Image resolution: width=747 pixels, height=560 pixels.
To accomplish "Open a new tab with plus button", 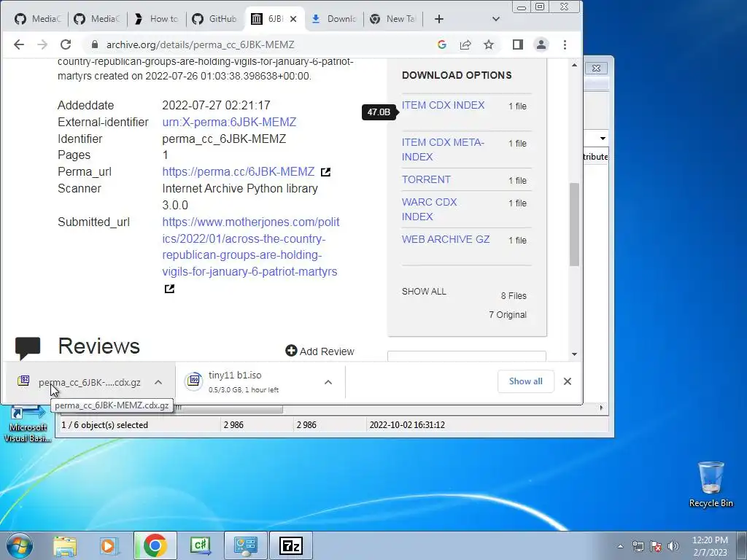I will (x=438, y=19).
